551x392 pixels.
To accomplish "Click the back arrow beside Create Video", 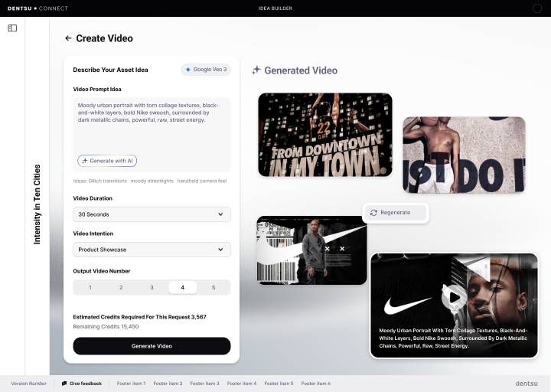I will click(x=68, y=38).
